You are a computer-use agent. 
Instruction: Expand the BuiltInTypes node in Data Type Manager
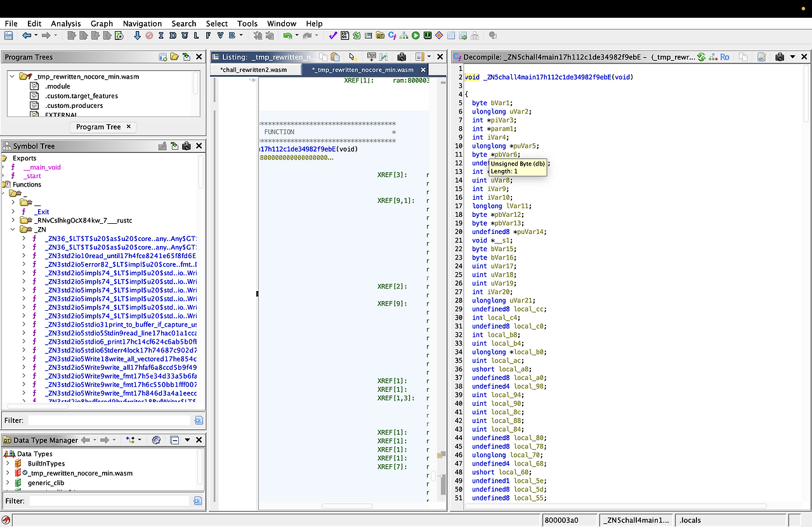click(8, 464)
